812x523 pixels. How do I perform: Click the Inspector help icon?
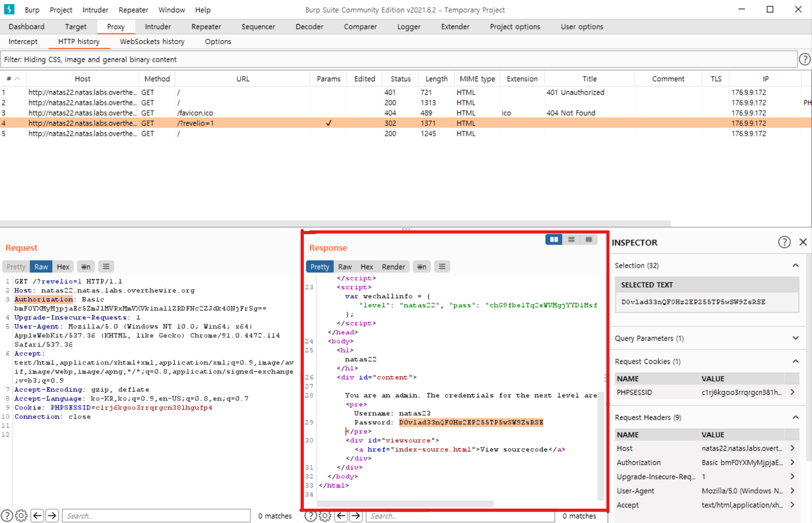[x=784, y=242]
